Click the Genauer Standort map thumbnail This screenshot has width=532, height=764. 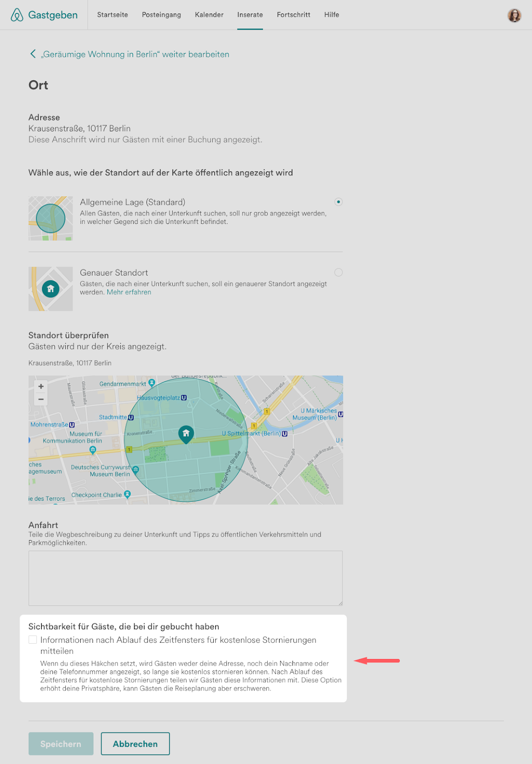click(51, 289)
